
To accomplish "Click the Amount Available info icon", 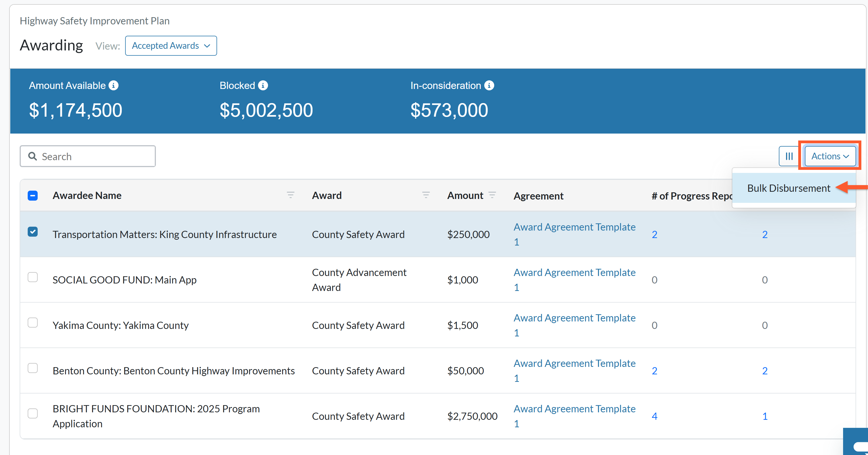I will (x=114, y=86).
